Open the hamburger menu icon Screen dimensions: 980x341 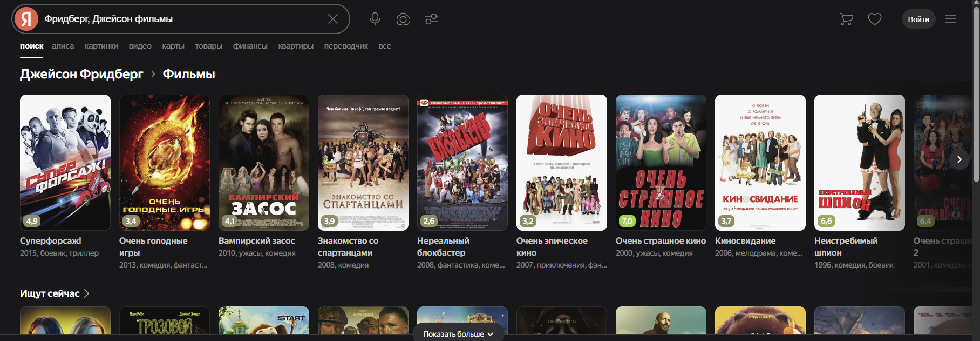951,19
